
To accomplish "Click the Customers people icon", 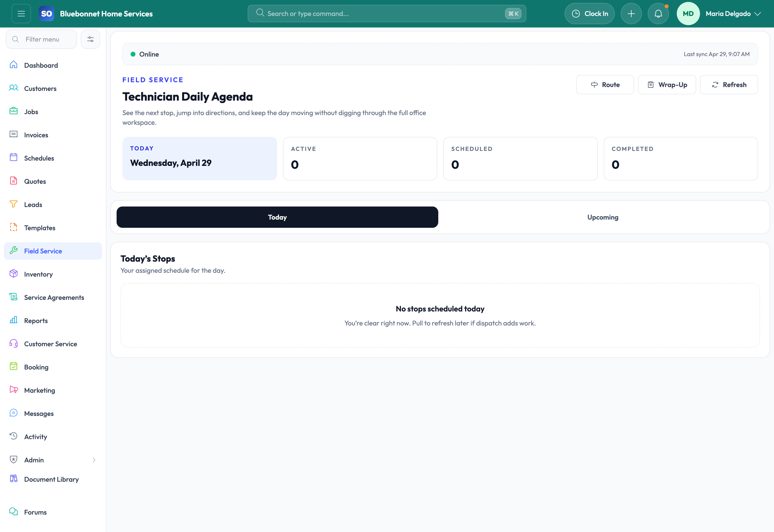I will 14,88.
